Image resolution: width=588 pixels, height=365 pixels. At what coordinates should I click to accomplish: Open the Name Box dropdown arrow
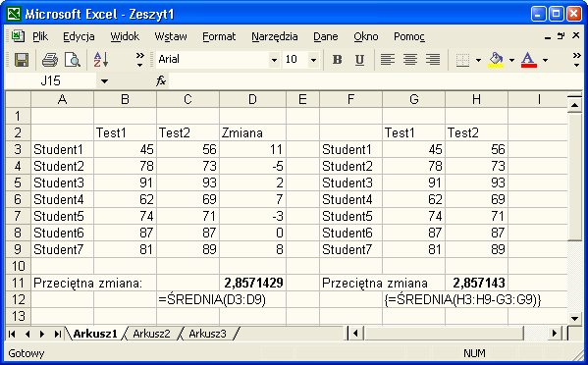(x=104, y=80)
